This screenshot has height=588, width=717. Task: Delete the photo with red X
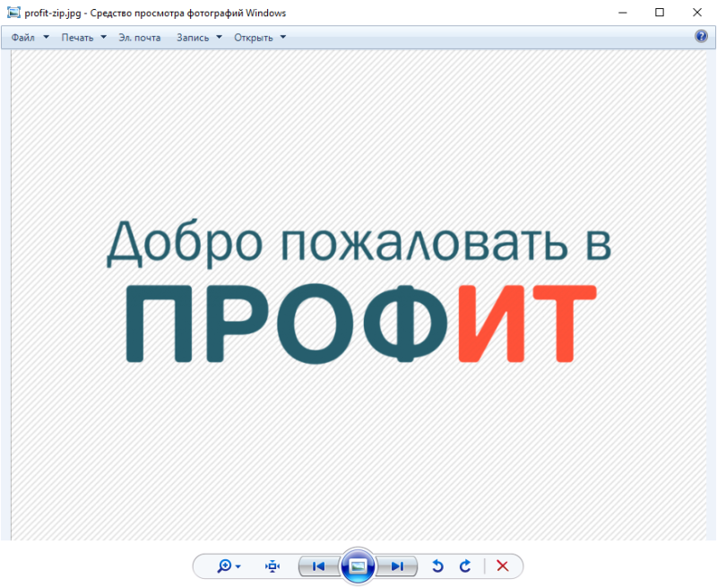[x=503, y=566]
